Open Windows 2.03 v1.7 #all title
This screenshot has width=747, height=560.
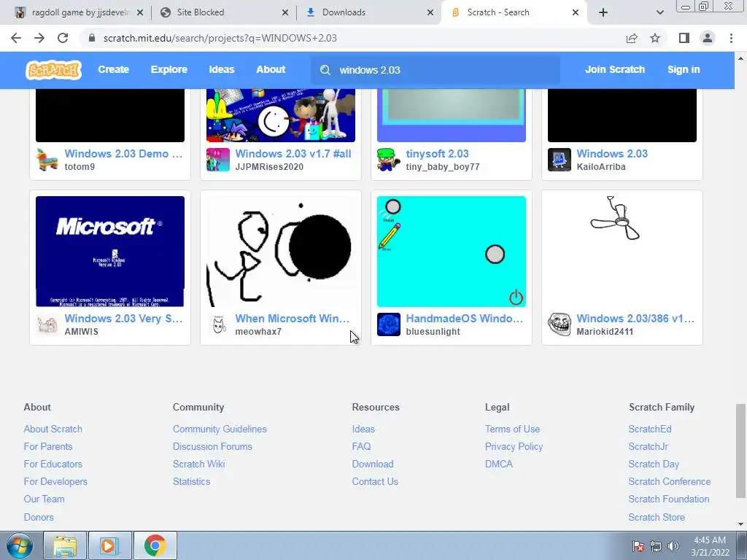[x=293, y=154]
